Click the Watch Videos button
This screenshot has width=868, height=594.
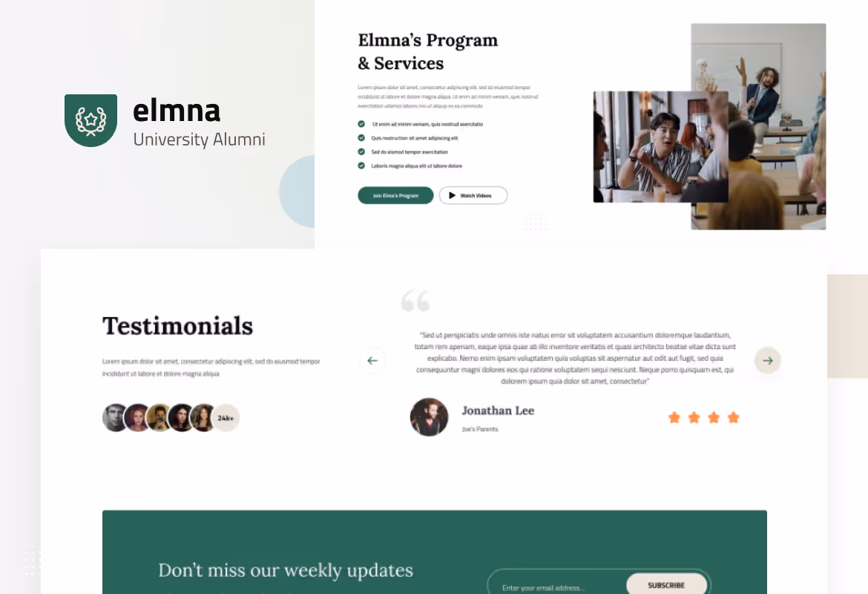click(x=473, y=195)
